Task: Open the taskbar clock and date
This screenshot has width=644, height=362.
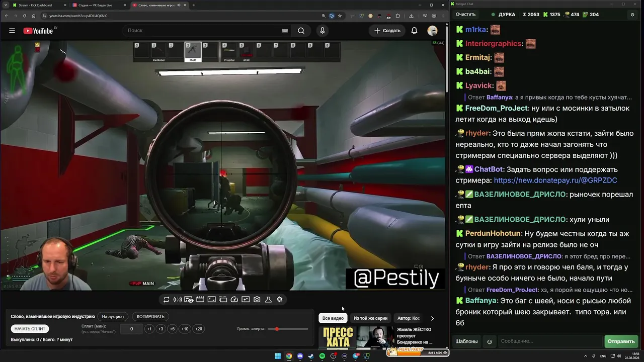Action: pyautogui.click(x=632, y=356)
